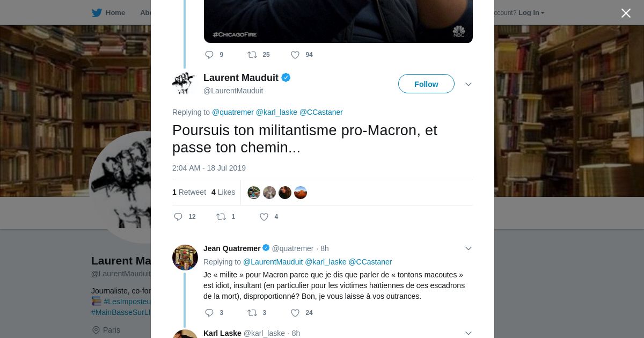Viewport: 644px width, 338px height.
Task: Follow Laurent Mauduit
Action: click(x=426, y=84)
